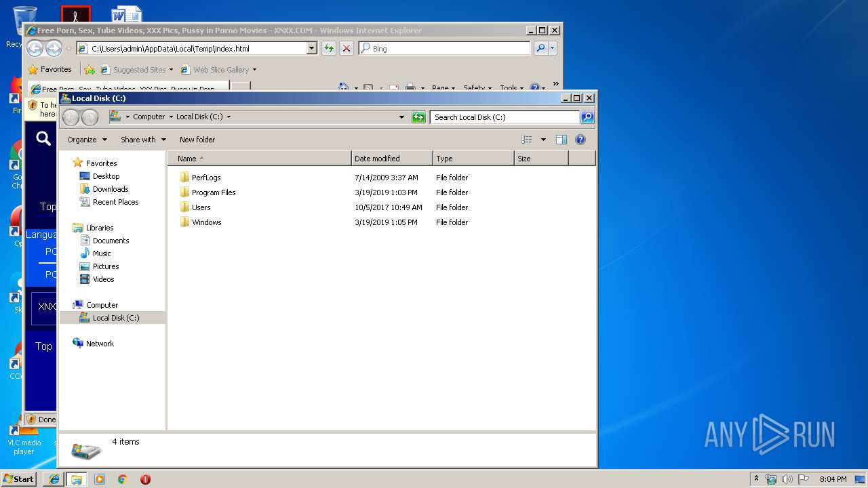
Task: Select Documents library in navigation pane
Action: (111, 241)
